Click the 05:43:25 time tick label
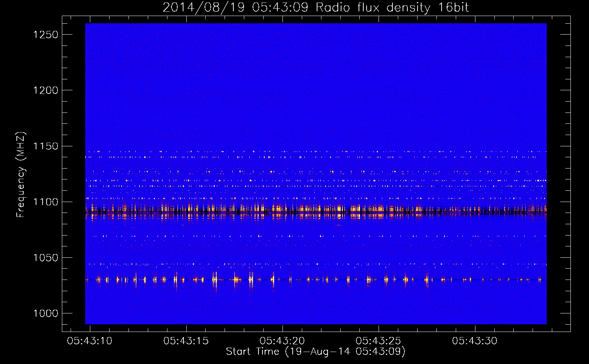This screenshot has width=589, height=364. pyautogui.click(x=378, y=341)
